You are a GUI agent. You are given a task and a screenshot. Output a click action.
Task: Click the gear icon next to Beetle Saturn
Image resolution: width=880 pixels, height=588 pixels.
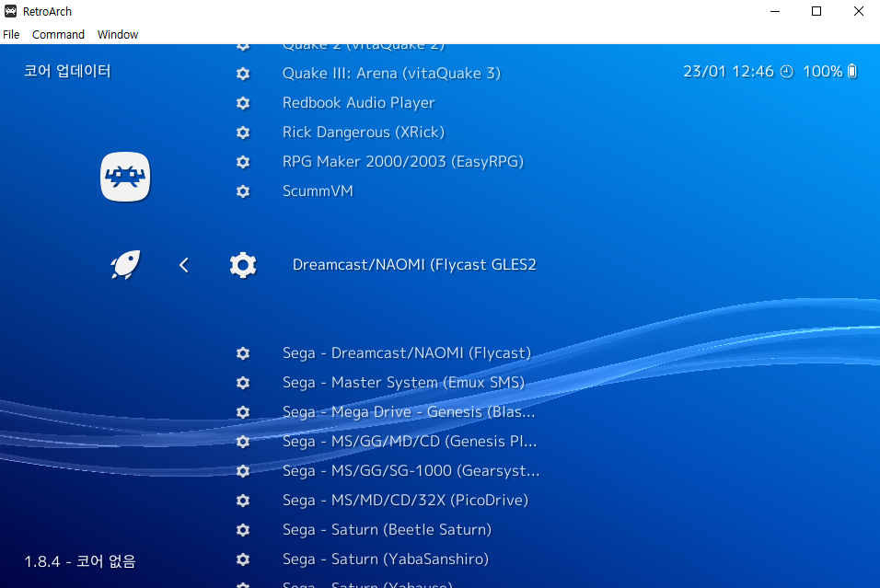pyautogui.click(x=243, y=530)
